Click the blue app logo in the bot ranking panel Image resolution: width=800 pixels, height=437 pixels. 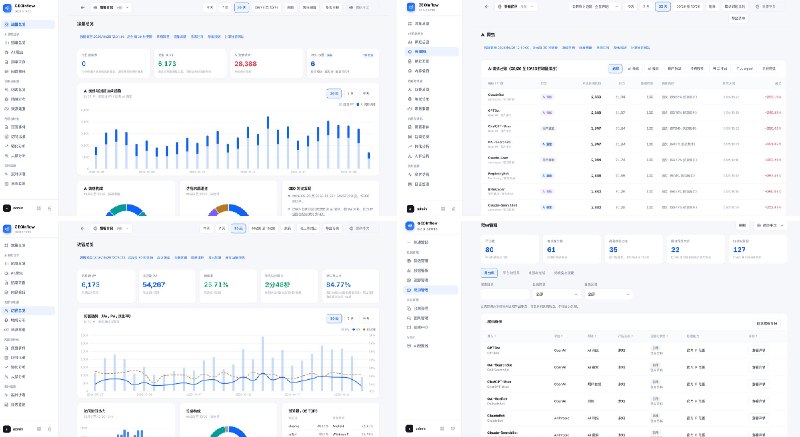tap(411, 7)
